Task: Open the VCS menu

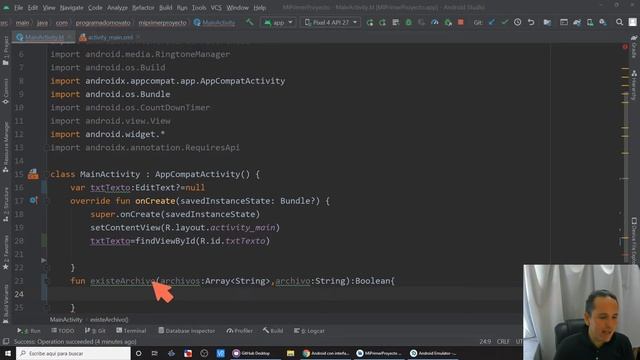Action: 216,8
